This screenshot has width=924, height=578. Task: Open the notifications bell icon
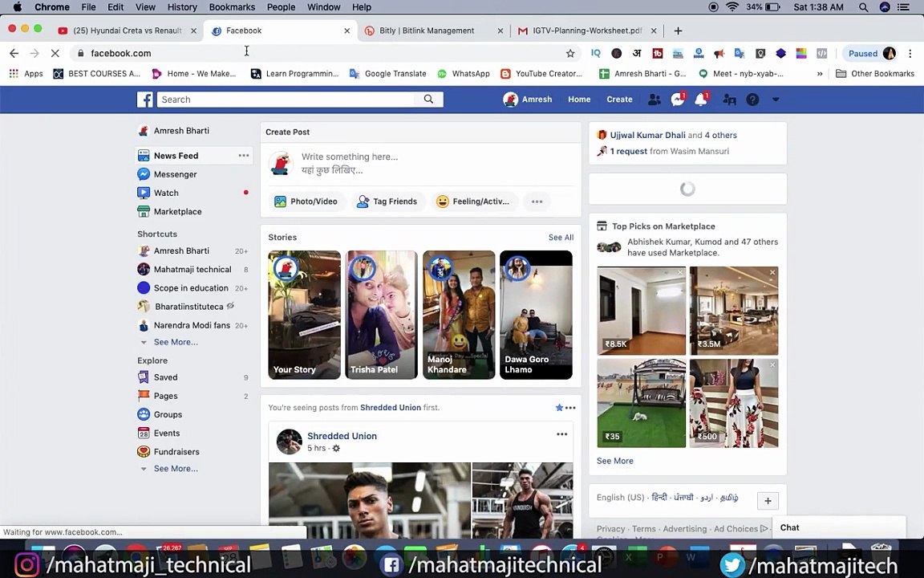tap(701, 99)
